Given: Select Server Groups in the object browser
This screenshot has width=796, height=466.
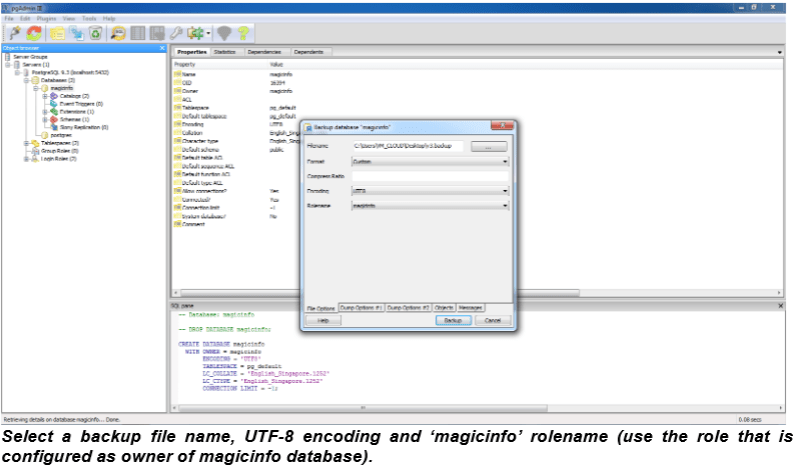Looking at the screenshot, I should tap(30, 57).
